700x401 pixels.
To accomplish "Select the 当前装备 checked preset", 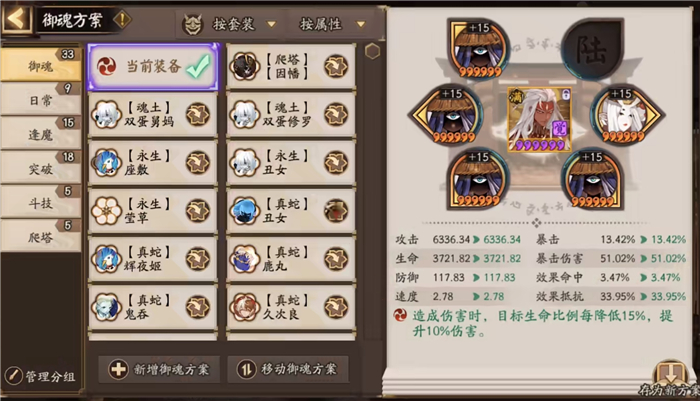I will coord(153,67).
